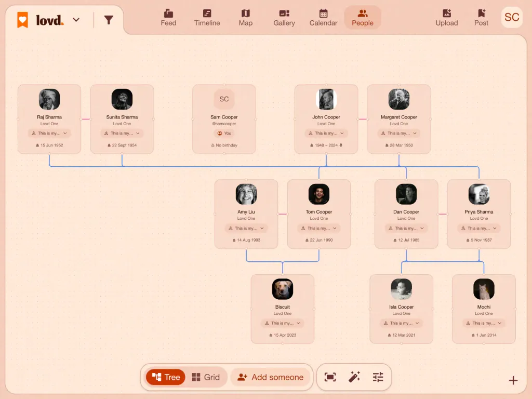Select the People tab
Viewport: 532px width, 399px height.
coord(362,18)
